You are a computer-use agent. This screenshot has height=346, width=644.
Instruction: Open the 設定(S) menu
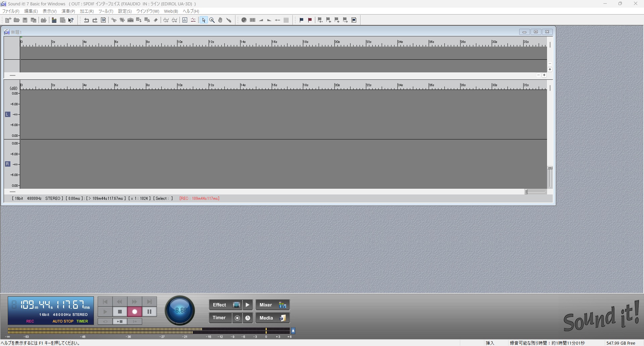click(125, 11)
